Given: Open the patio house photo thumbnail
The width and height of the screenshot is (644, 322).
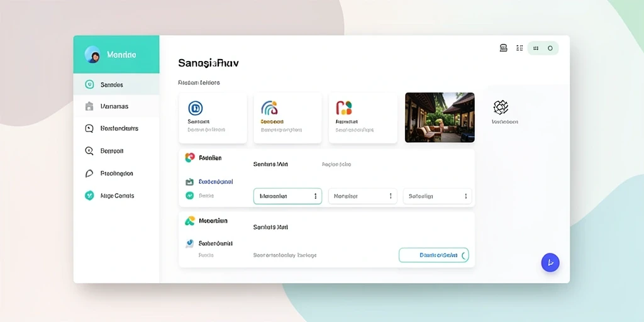Looking at the screenshot, I should point(440,118).
